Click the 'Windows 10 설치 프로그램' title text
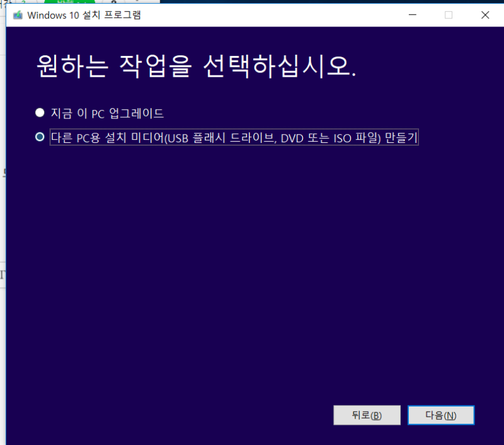504x445 pixels. coord(84,15)
